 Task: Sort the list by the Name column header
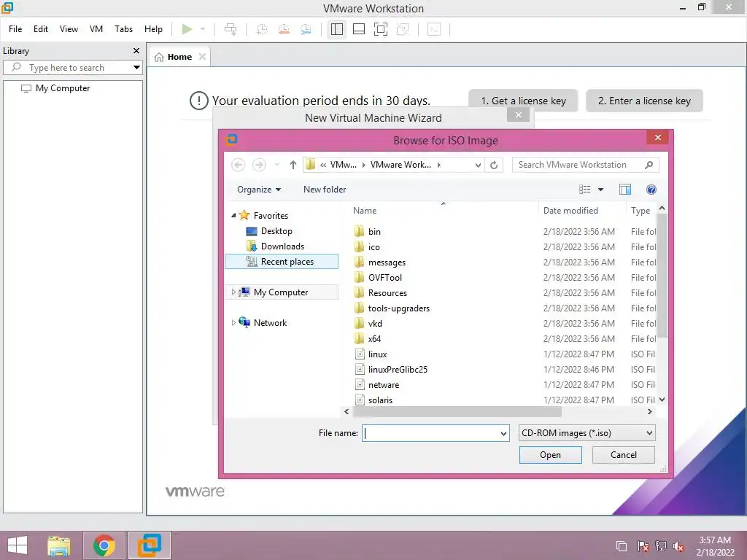point(365,211)
